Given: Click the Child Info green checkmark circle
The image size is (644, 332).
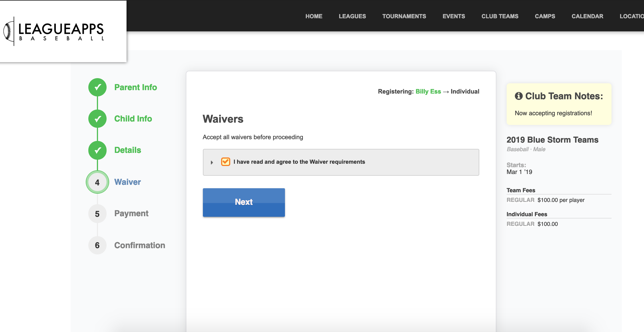Looking at the screenshot, I should tap(97, 119).
